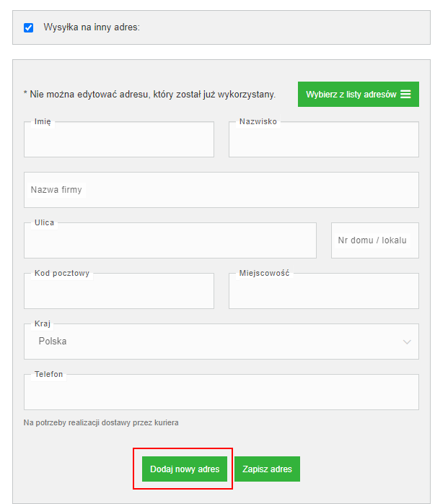The image size is (435, 504).
Task: Focus the Telefon input field
Action: 221,392
